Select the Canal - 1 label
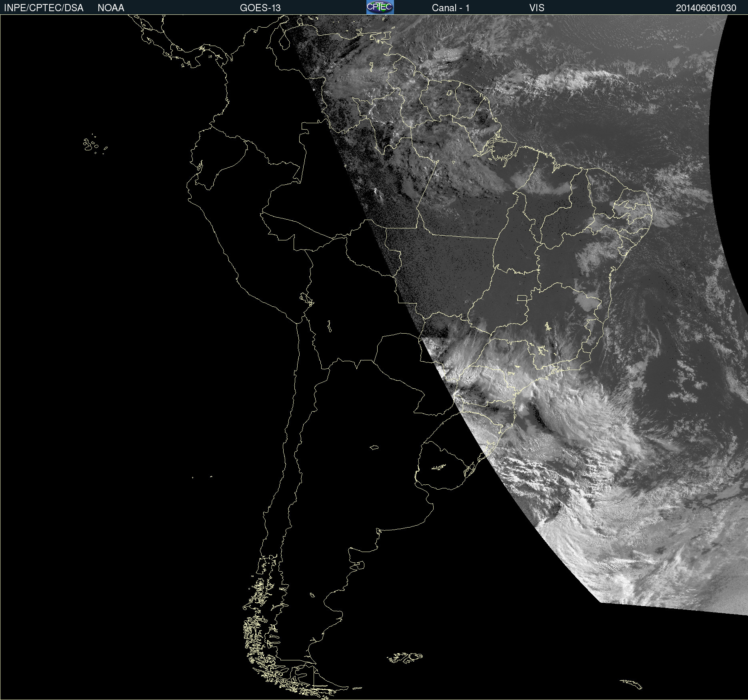Screen dimensions: 748x700 [x=450, y=8]
